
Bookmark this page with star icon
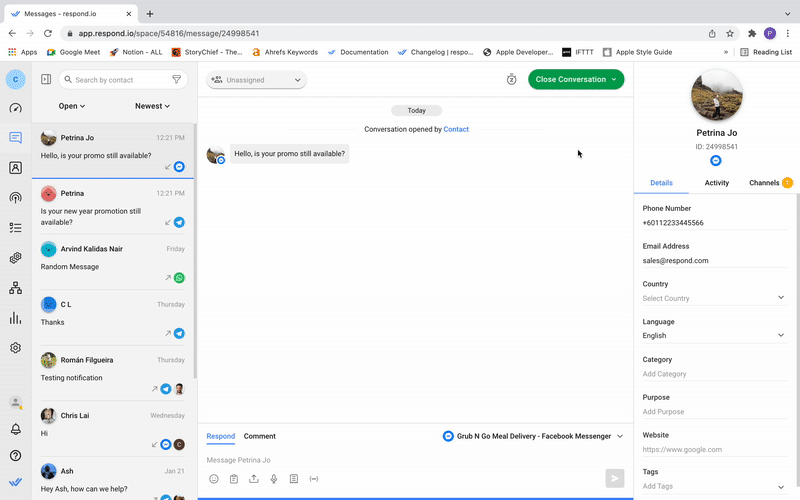[730, 33]
